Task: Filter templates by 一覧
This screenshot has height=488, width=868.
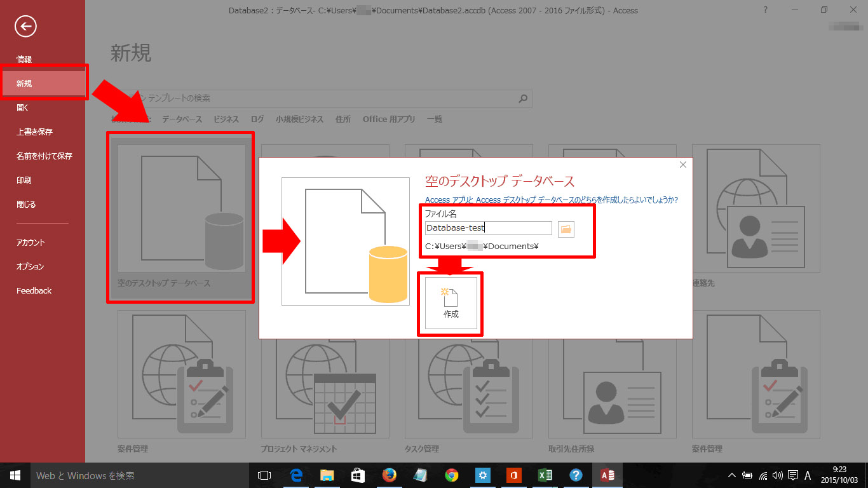Action: click(435, 119)
